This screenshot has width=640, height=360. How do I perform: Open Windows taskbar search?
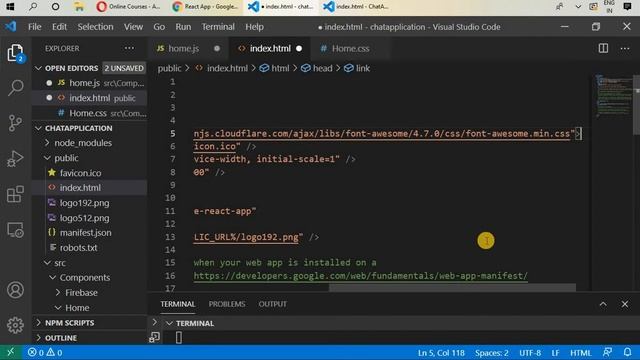coord(33,7)
